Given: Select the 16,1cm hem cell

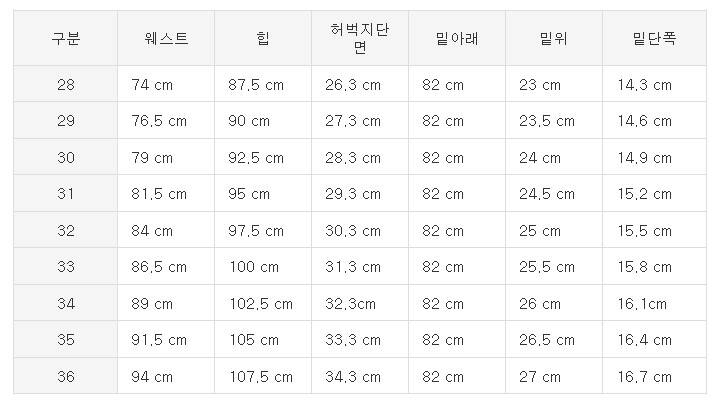Looking at the screenshot, I should point(643,303).
